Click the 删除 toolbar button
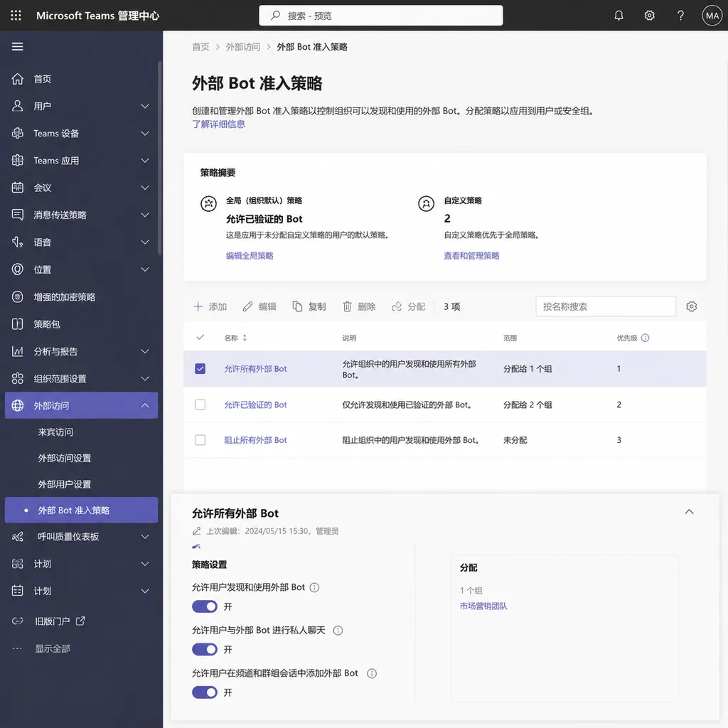 point(359,306)
